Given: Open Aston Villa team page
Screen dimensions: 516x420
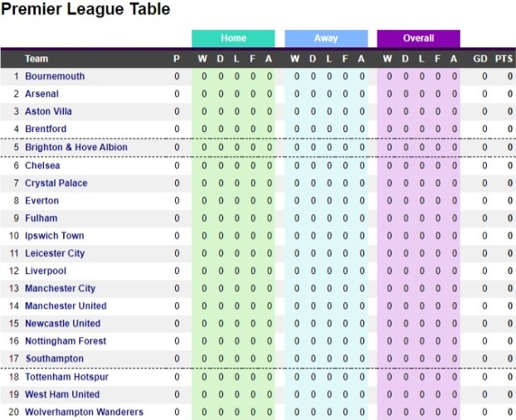Looking at the screenshot, I should click(48, 111).
